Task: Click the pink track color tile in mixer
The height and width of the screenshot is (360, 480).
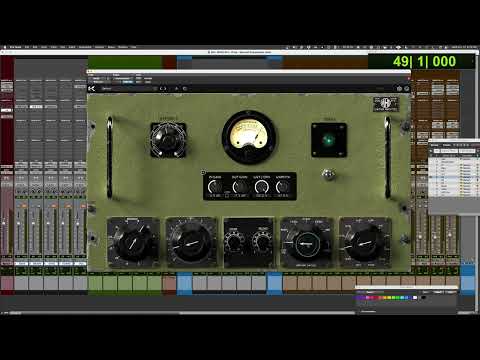Action: pos(7,283)
